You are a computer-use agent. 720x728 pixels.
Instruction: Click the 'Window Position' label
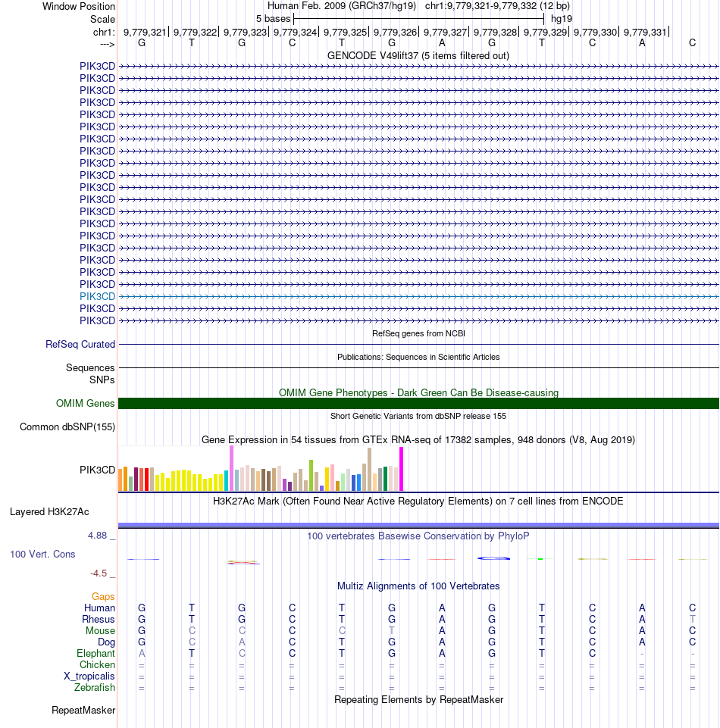pyautogui.click(x=79, y=7)
